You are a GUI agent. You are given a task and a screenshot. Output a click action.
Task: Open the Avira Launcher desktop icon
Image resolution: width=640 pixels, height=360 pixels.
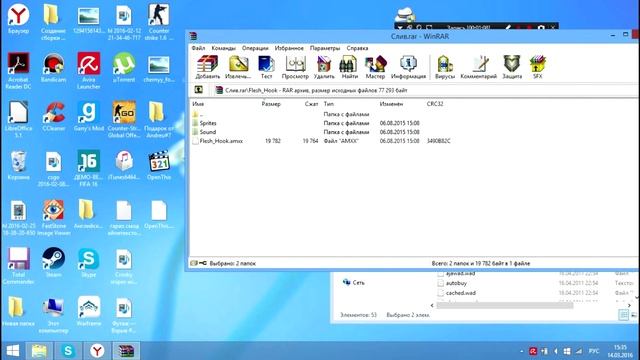89,71
